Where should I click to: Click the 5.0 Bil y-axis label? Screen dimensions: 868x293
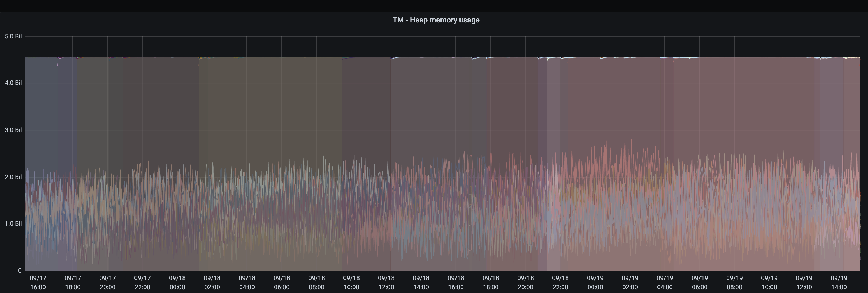pyautogui.click(x=13, y=36)
